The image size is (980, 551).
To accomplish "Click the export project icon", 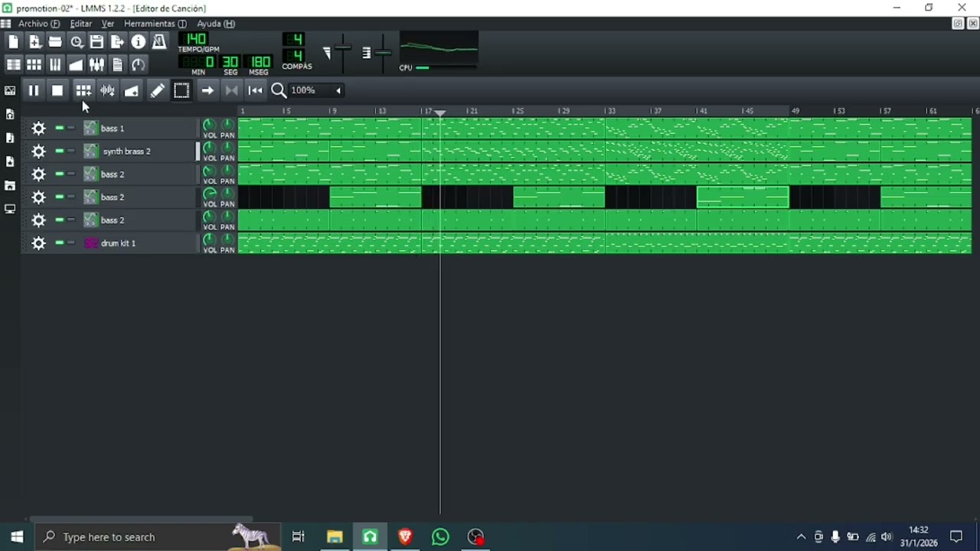I will tap(117, 42).
